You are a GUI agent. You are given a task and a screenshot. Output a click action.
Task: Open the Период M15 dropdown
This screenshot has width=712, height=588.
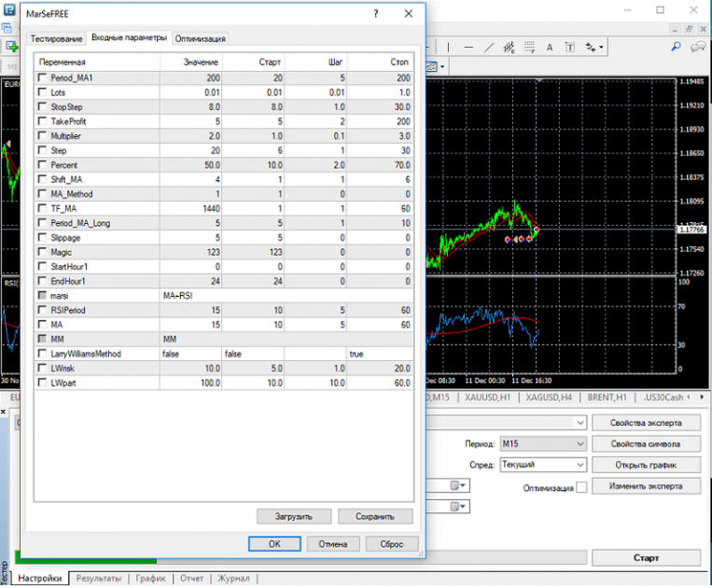[x=543, y=443]
